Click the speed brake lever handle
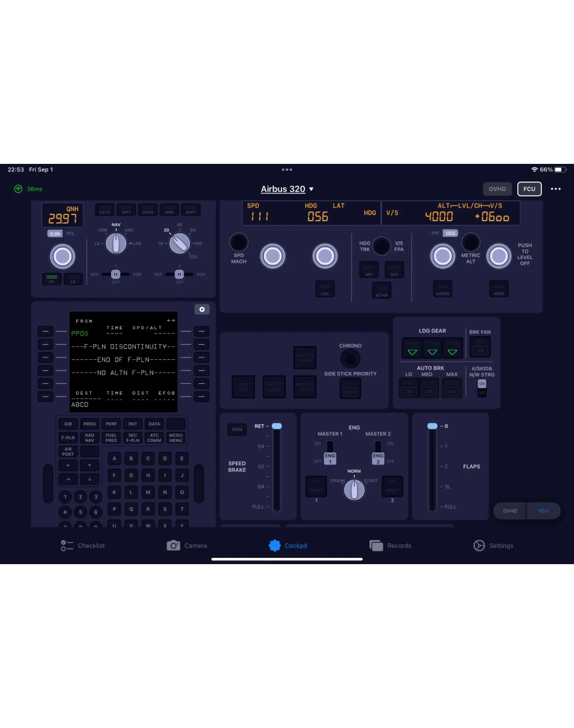Image resolution: width=574 pixels, height=728 pixels. tap(276, 426)
